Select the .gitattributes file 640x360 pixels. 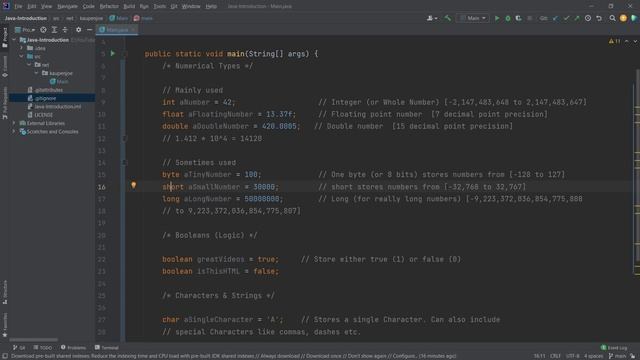pos(45,90)
